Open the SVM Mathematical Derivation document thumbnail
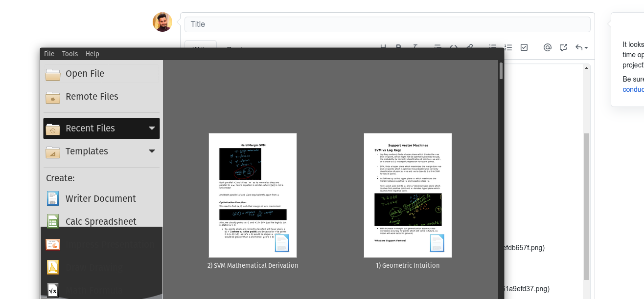 point(253,195)
